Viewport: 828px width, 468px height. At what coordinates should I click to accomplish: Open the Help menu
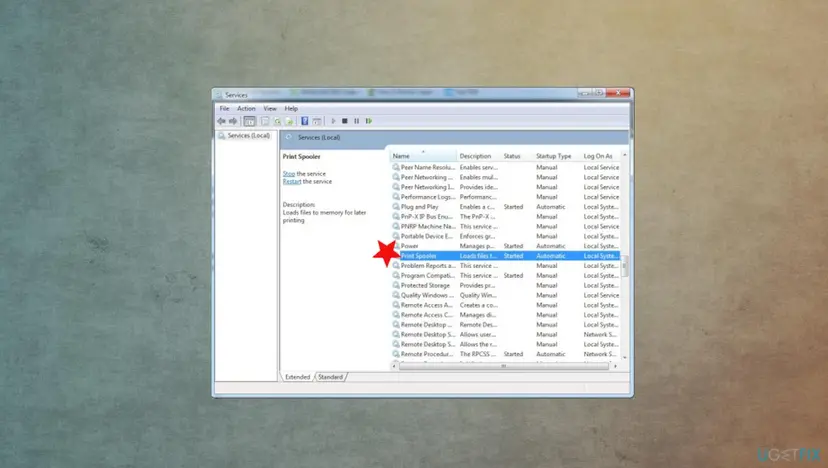coord(291,108)
